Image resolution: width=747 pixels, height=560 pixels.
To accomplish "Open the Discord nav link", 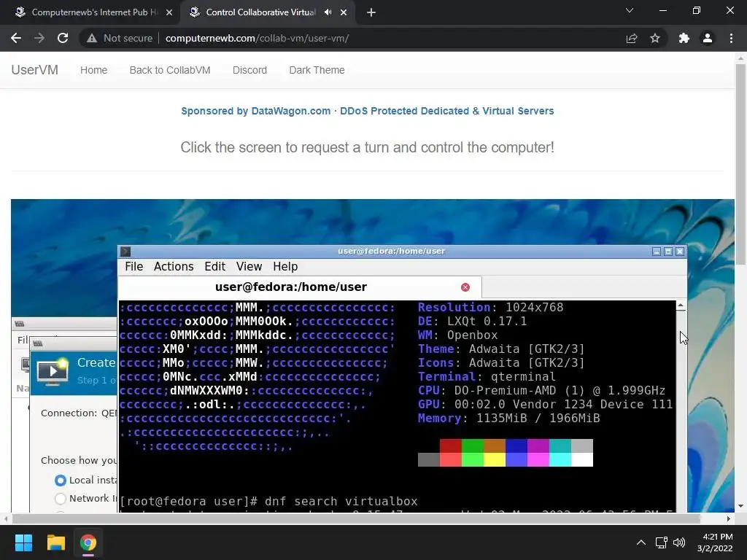I will click(x=249, y=70).
